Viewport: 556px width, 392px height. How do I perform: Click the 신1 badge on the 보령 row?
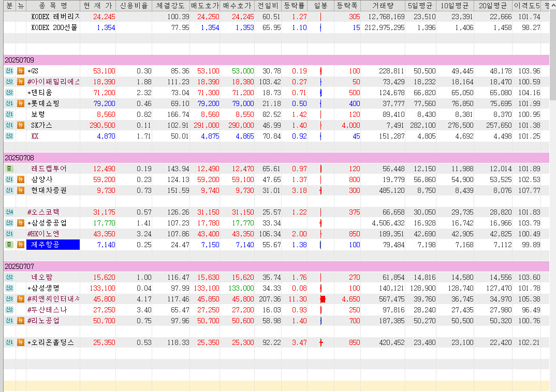pyautogui.click(x=9, y=114)
